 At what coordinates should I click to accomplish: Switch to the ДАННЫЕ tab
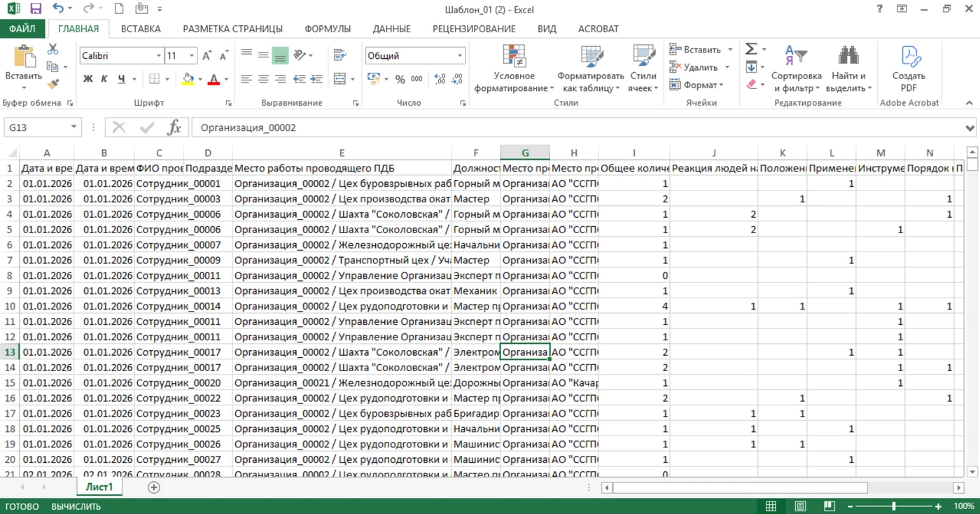pyautogui.click(x=391, y=29)
